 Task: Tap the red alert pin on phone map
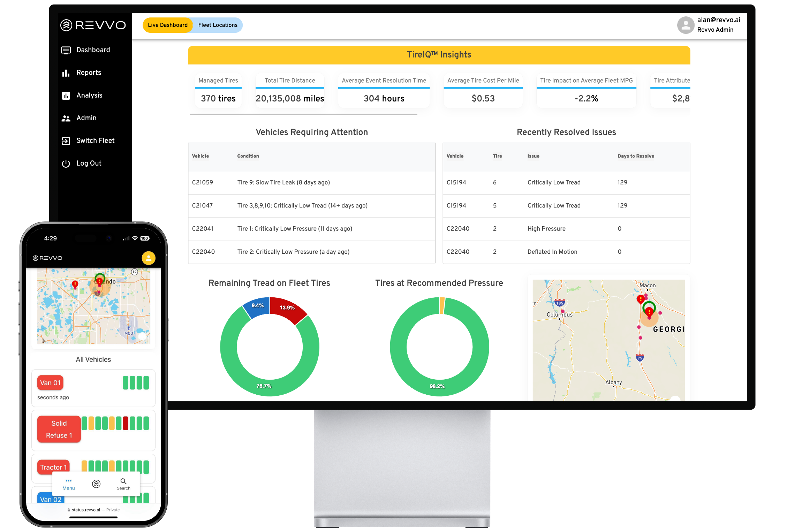[x=75, y=284]
